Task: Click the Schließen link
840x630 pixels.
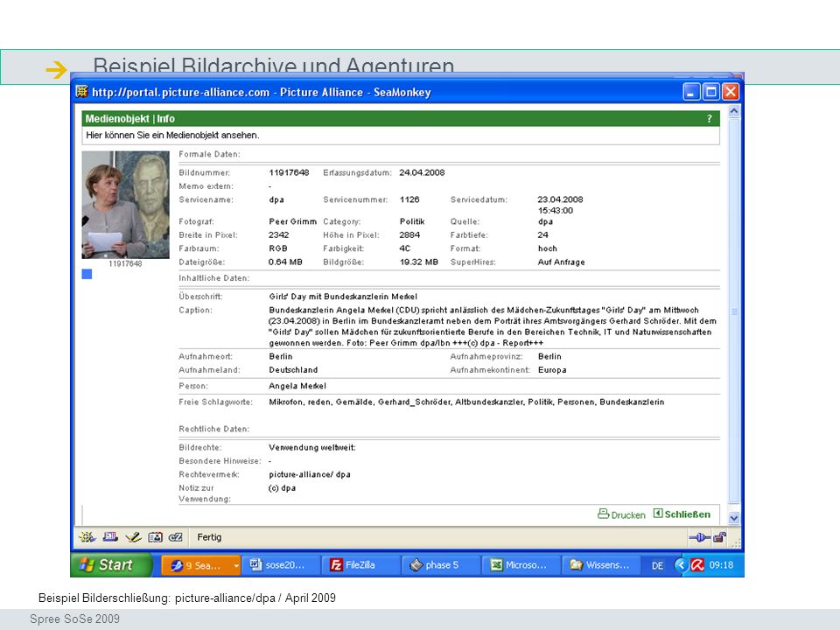Action: (682, 514)
